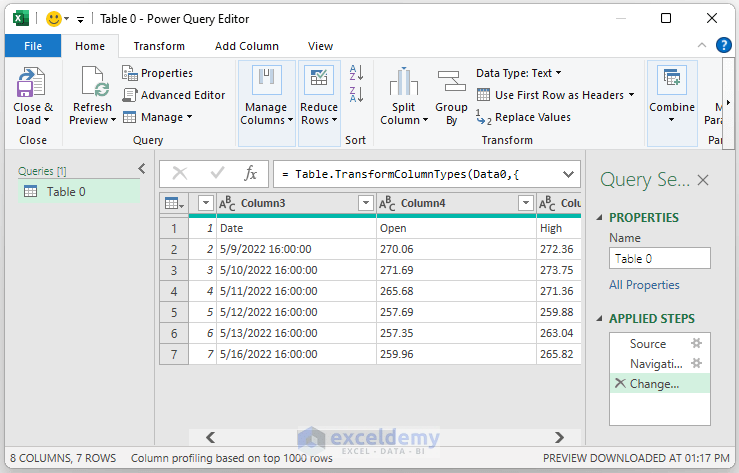Open the Close & Load dropdown arrow

(x=46, y=120)
